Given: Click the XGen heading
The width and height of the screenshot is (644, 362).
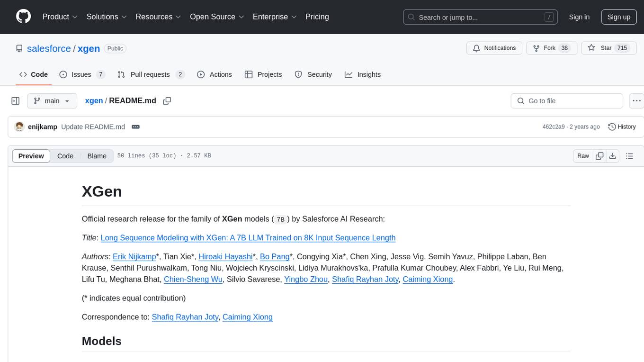Looking at the screenshot, I should (x=102, y=191).
